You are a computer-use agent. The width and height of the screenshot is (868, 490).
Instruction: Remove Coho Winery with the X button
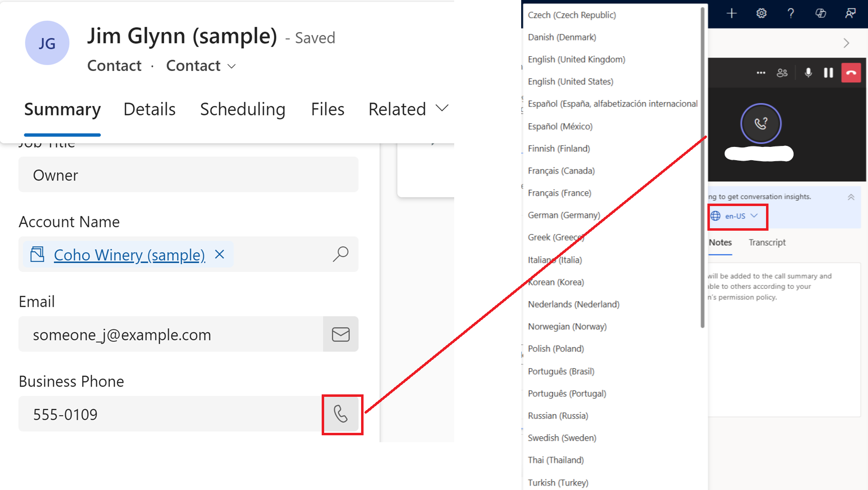tap(220, 254)
